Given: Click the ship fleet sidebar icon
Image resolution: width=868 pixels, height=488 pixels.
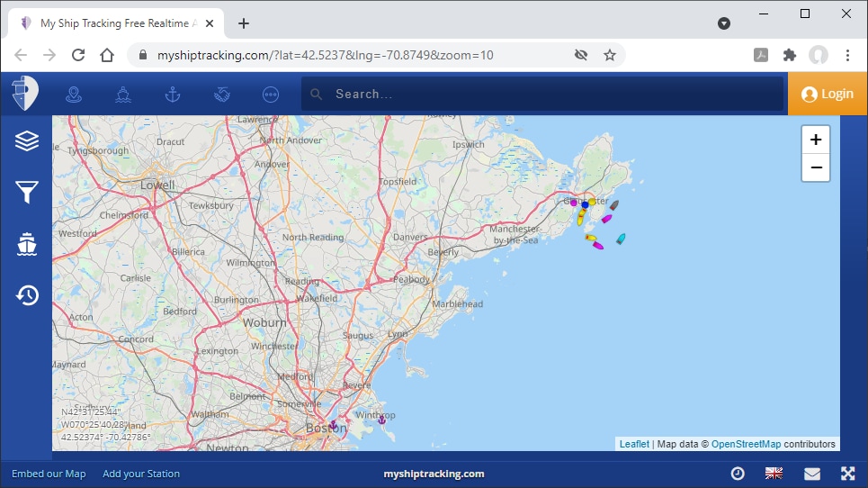Looking at the screenshot, I should point(27,243).
